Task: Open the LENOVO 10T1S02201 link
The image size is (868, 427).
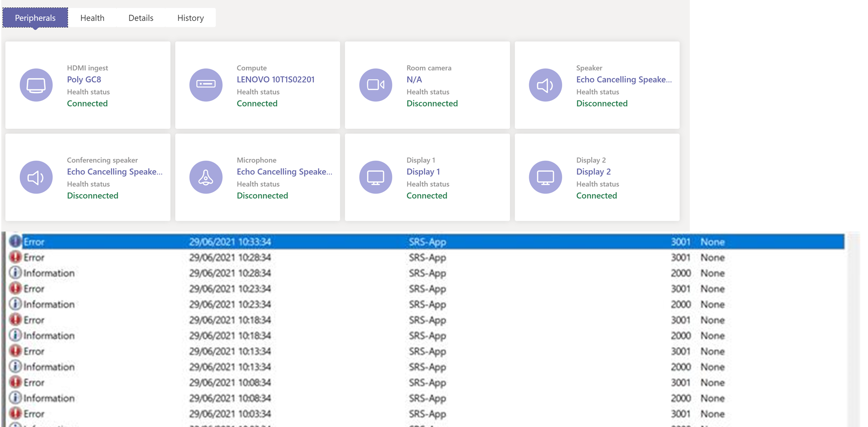Action: click(x=276, y=79)
